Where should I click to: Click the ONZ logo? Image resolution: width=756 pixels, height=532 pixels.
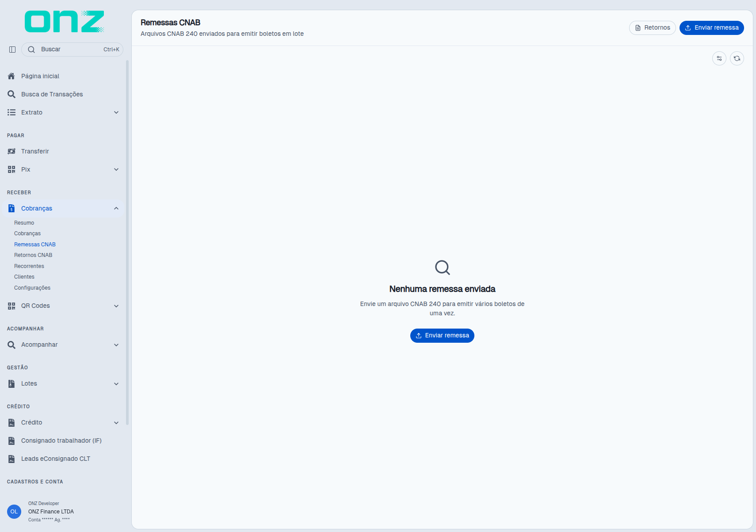point(65,22)
